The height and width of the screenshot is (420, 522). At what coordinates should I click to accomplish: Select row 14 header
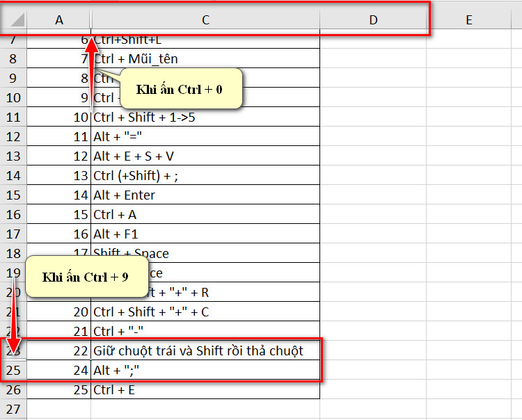click(x=13, y=176)
